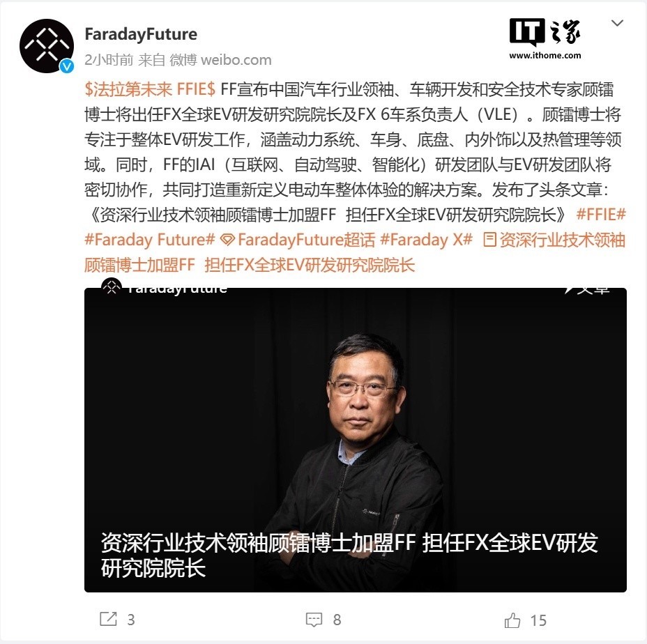Like the post with thumbs-up icon

[512, 620]
